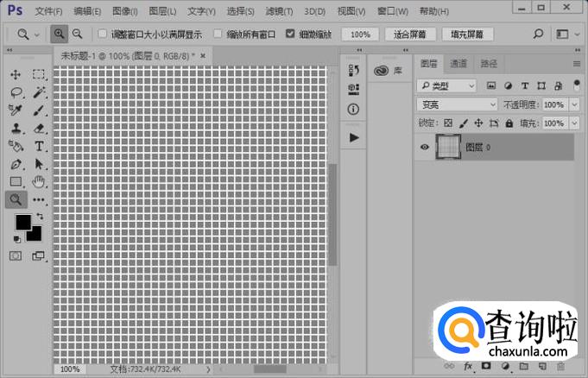
Task: Choose the Horizontal Type tool
Action: click(x=39, y=146)
